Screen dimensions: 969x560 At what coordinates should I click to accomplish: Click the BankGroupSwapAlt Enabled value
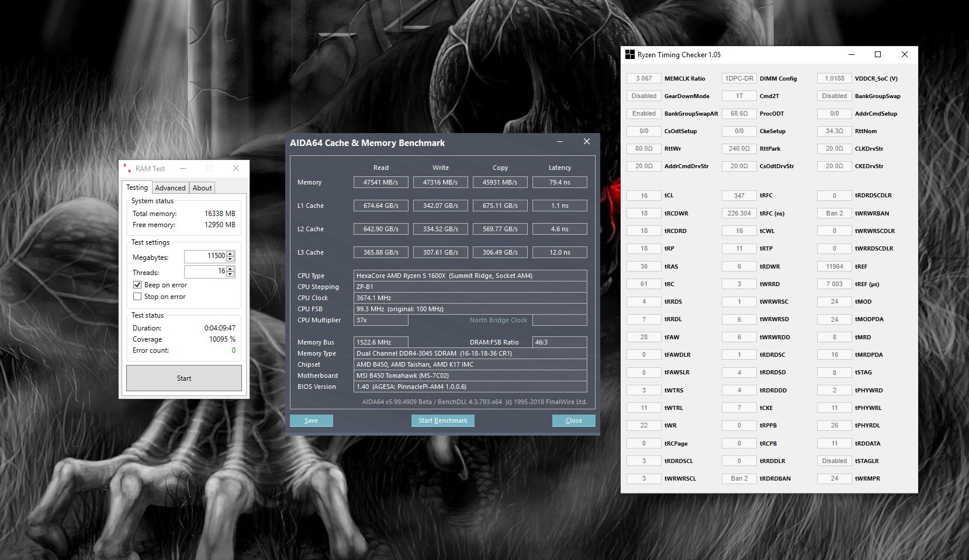click(644, 113)
